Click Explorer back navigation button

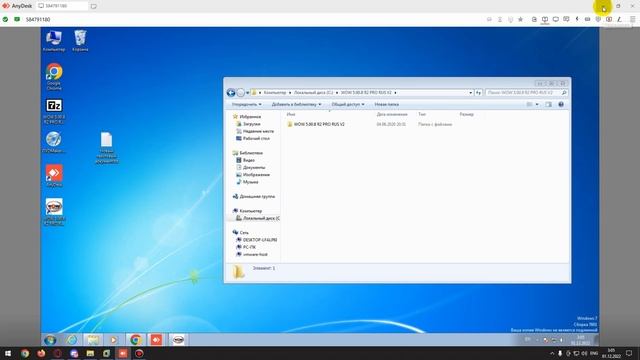point(231,93)
